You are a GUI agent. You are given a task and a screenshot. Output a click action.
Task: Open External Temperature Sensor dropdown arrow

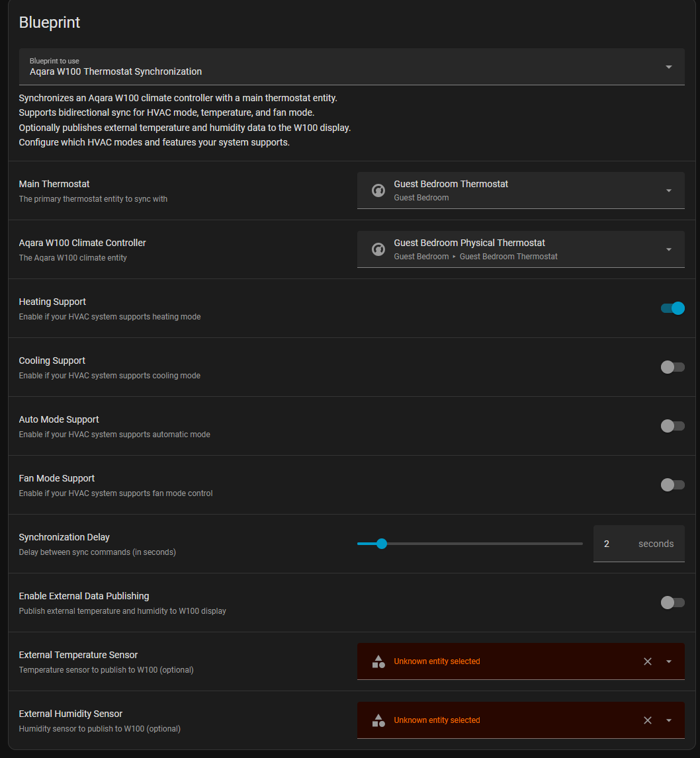[x=669, y=661]
